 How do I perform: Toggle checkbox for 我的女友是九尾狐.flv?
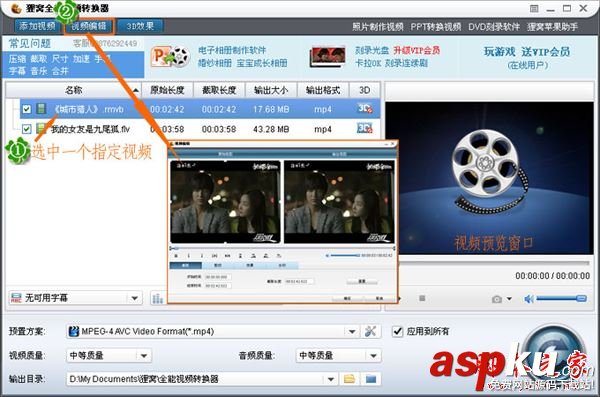[26, 129]
